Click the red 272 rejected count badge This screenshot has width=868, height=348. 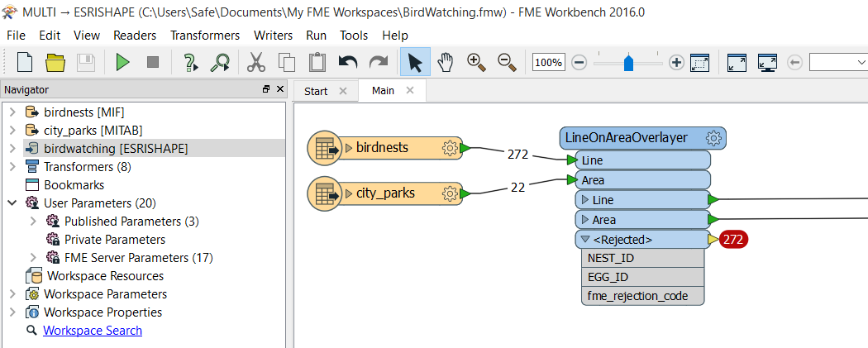[x=733, y=240]
